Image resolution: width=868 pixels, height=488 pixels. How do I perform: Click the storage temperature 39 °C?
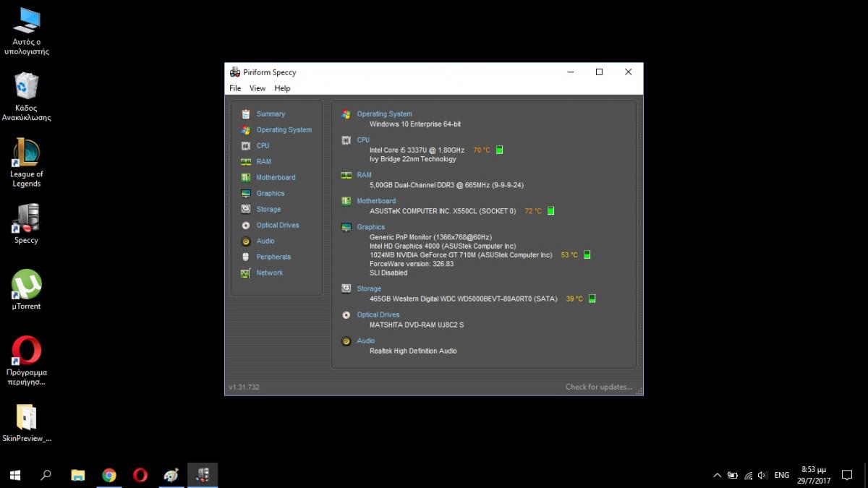point(574,299)
